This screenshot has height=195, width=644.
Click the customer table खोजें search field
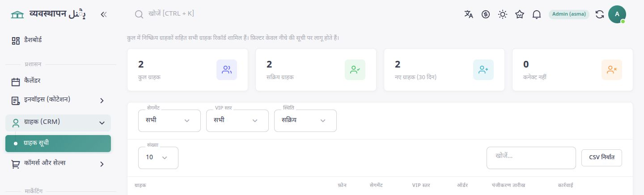click(531, 157)
